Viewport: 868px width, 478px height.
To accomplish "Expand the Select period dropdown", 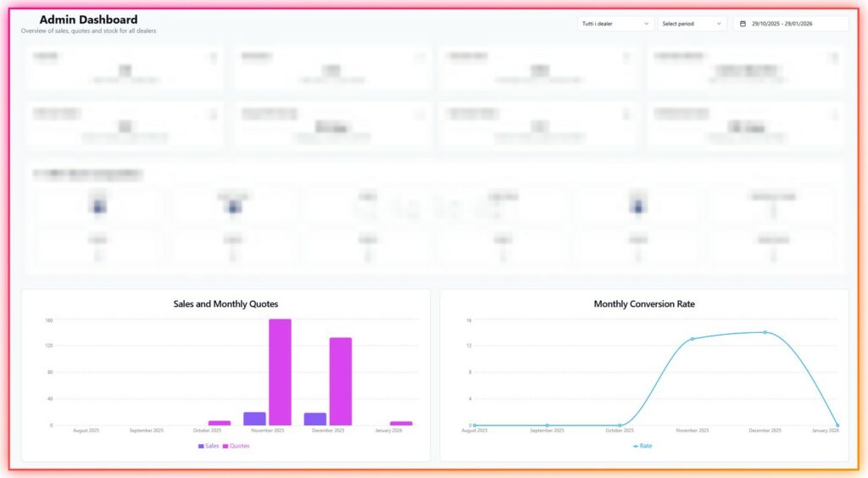I will point(692,24).
